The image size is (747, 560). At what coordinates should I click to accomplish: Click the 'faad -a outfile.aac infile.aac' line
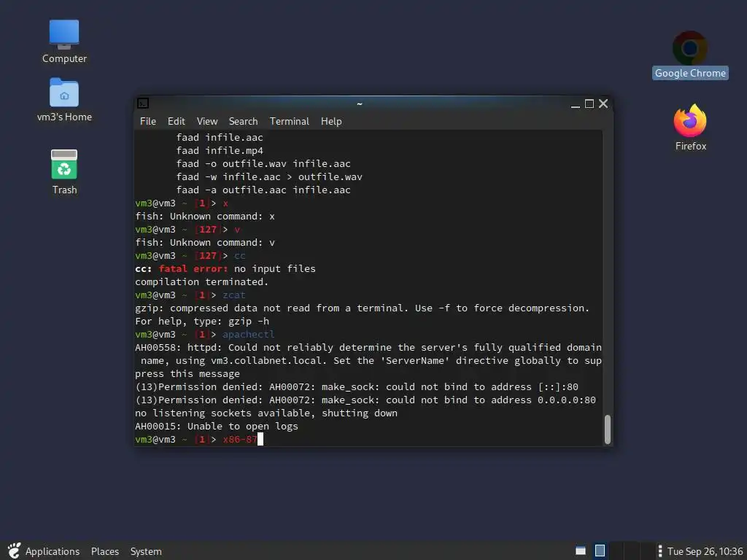point(263,190)
